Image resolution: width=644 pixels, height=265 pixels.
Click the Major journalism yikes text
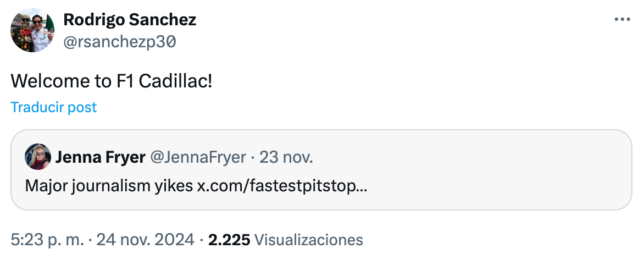coord(109,185)
